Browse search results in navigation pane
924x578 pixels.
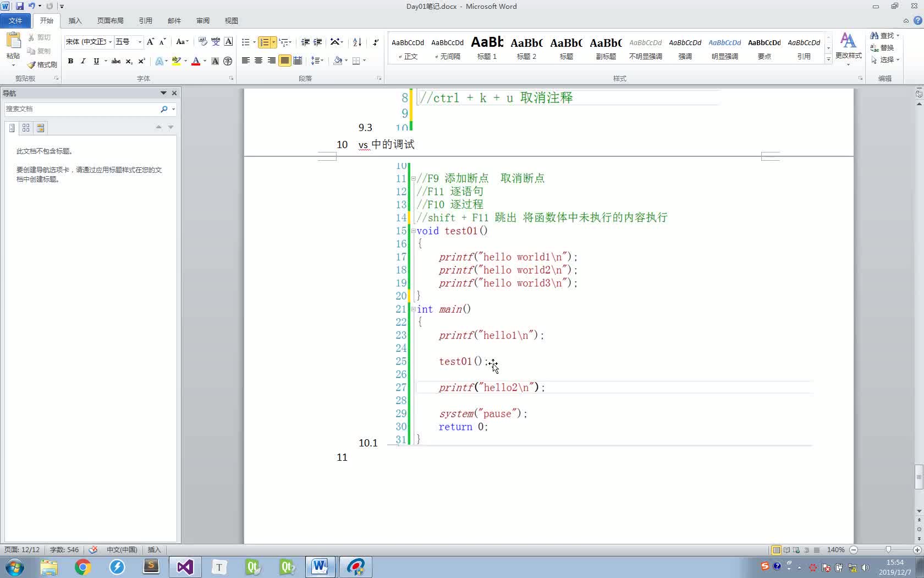[x=40, y=128]
